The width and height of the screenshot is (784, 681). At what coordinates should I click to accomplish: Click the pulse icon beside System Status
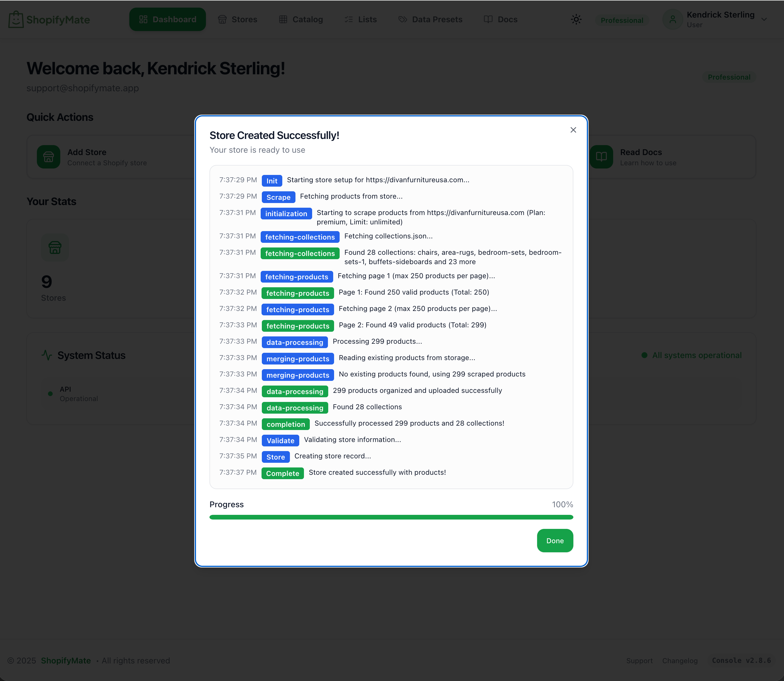[x=46, y=355]
